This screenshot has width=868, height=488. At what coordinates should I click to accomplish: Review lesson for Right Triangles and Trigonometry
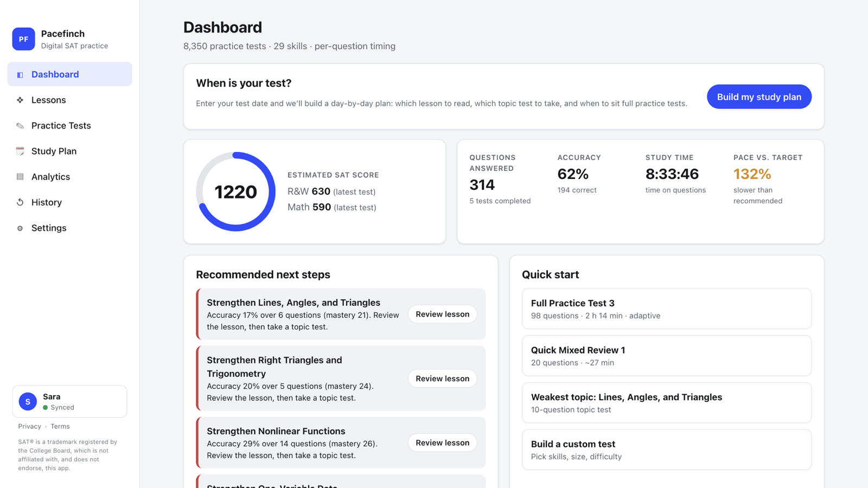click(442, 378)
